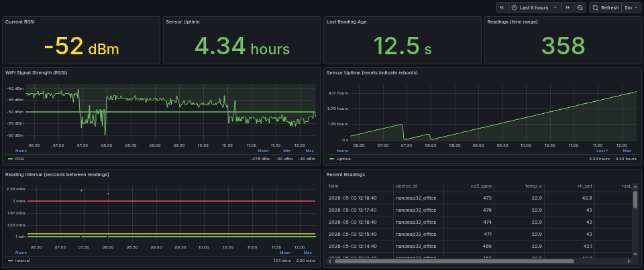Shift time range backward with the left double-chevron
This screenshot has height=270, width=644.
502,7
